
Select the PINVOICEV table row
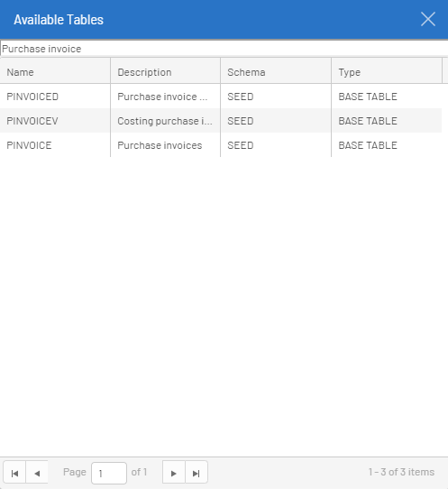point(221,121)
